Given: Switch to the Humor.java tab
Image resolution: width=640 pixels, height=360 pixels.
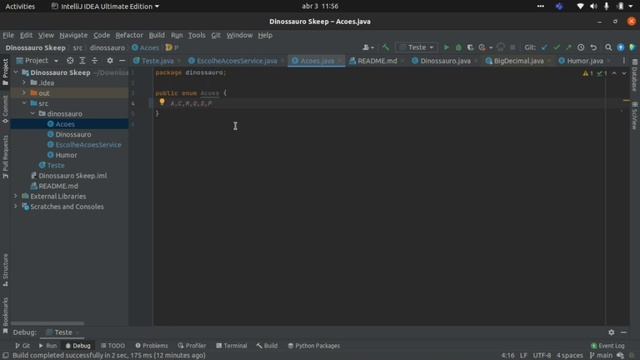Looking at the screenshot, I should [x=585, y=61].
